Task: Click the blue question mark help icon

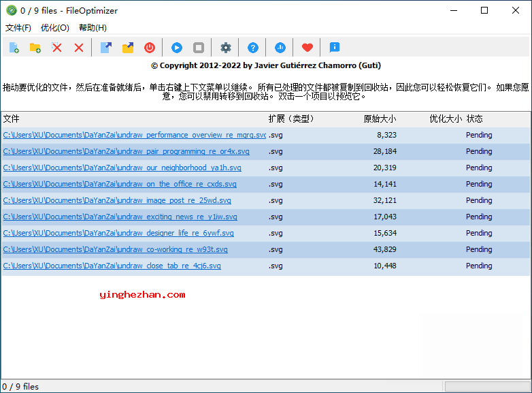Action: click(253, 48)
